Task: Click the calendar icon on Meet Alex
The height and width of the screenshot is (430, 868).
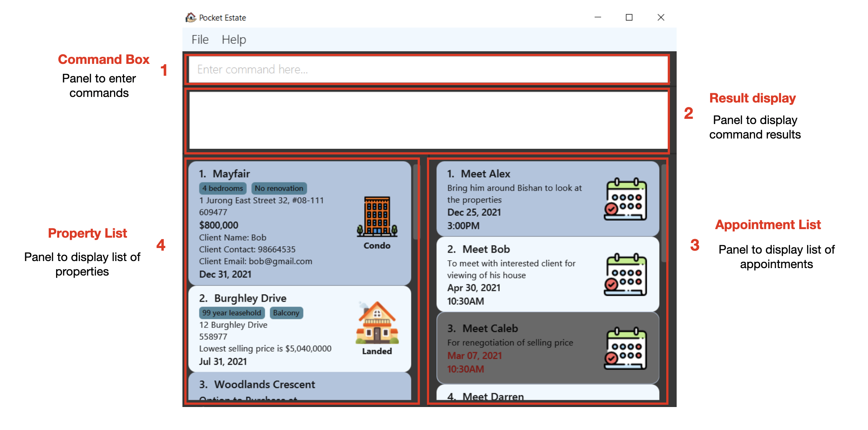Action: tap(625, 199)
